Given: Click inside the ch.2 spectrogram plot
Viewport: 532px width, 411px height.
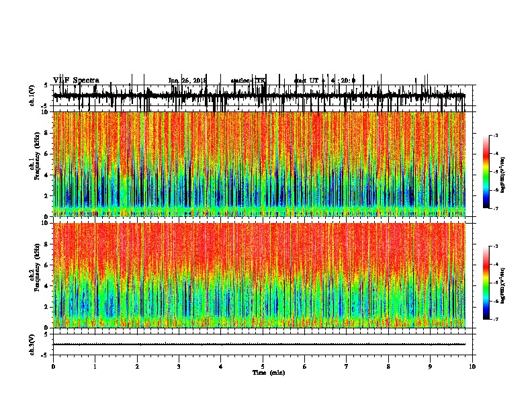Looking at the screenshot, I should point(259,275).
